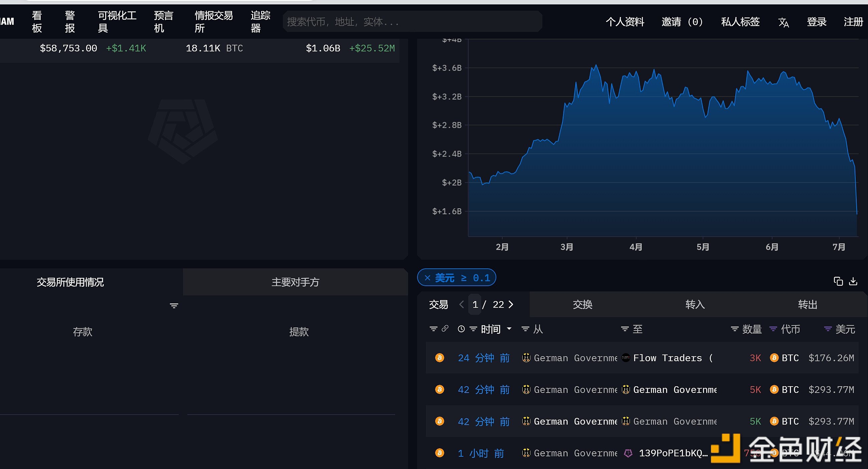868x469 pixels.
Task: Click the $58,753.00 price value
Action: (68, 48)
